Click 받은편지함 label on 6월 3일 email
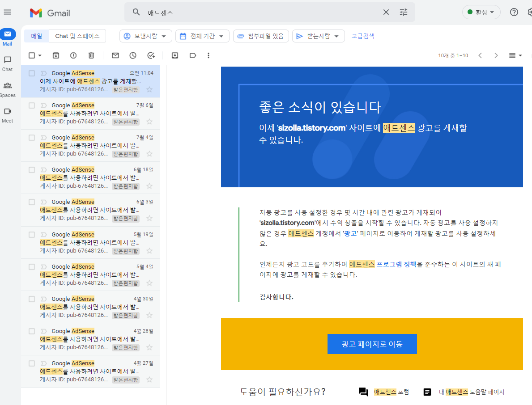532x405 pixels. (126, 219)
